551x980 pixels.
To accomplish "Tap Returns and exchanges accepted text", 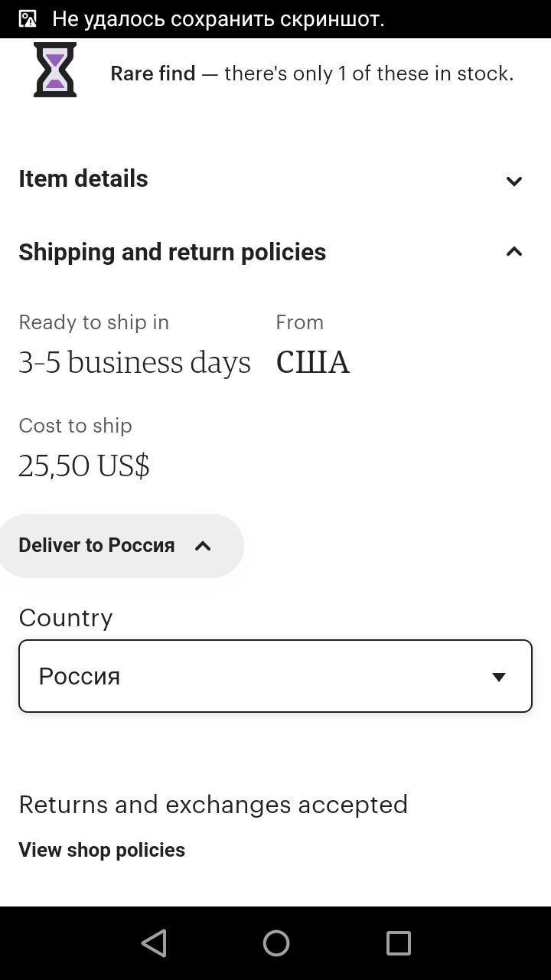I will pos(213,804).
